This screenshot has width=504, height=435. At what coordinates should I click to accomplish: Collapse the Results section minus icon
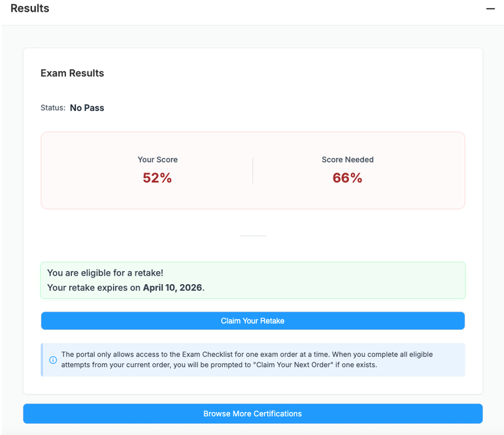tap(490, 9)
